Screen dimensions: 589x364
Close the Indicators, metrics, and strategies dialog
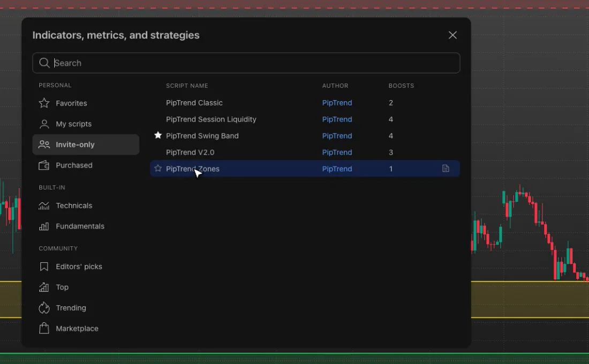pos(452,35)
